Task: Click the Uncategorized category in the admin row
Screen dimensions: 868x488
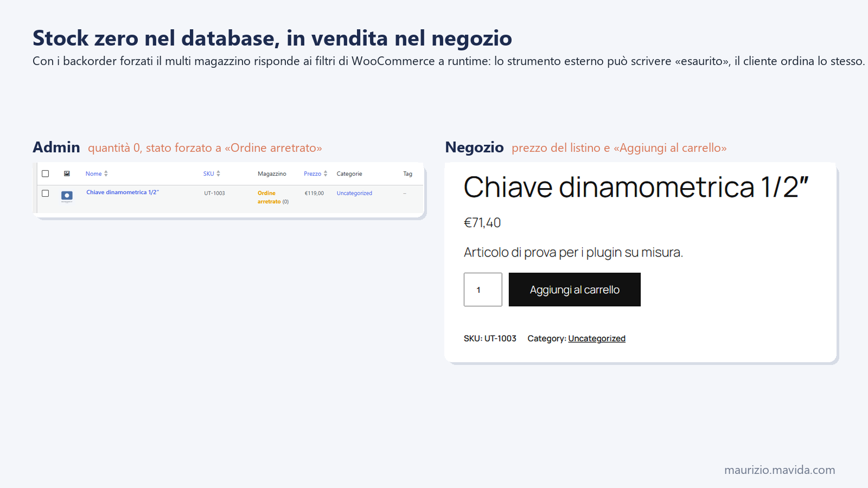Action: 354,193
